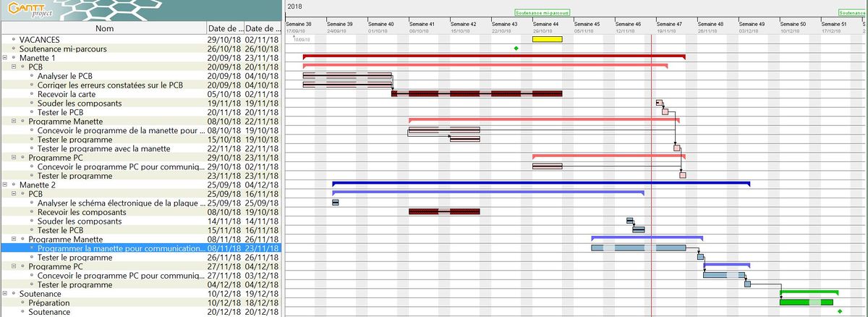This screenshot has width=868, height=317.
Task: Click the GanttProject logo
Action: 29,10
